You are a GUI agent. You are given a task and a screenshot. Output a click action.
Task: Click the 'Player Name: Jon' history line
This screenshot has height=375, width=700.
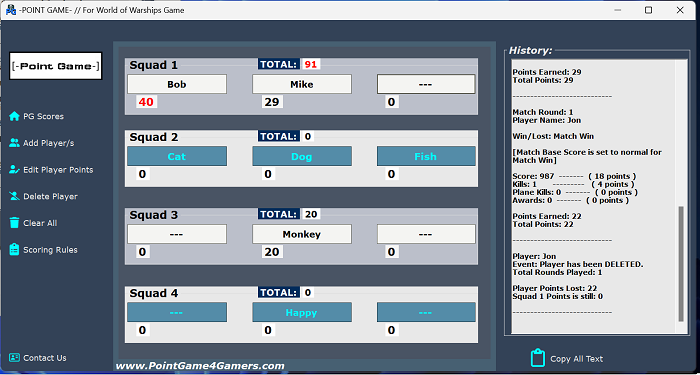[x=546, y=120]
